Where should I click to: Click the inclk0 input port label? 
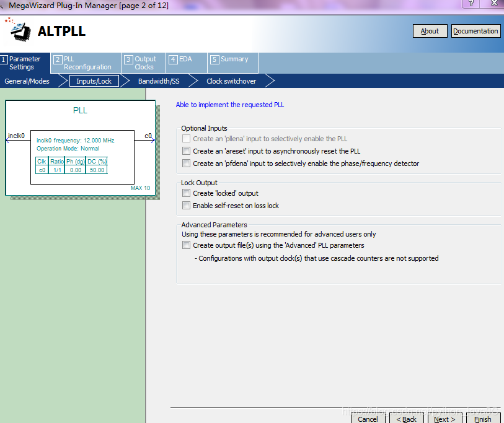pyautogui.click(x=16, y=136)
